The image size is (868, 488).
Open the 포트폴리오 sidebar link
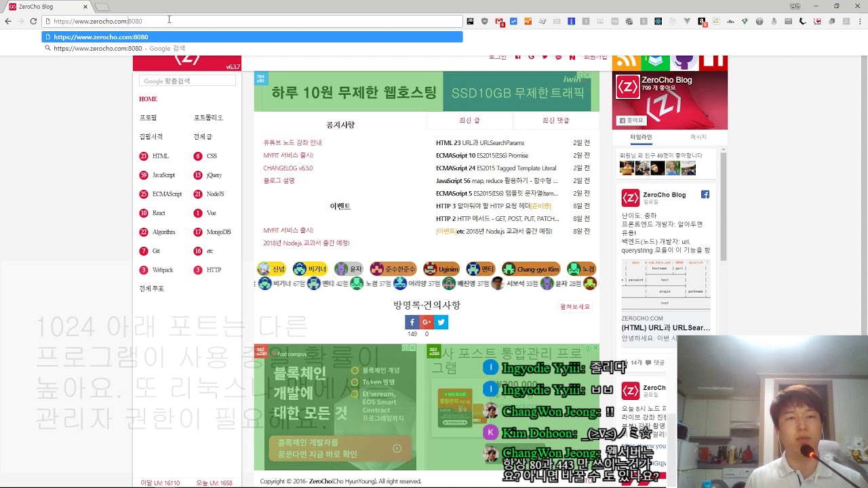208,118
